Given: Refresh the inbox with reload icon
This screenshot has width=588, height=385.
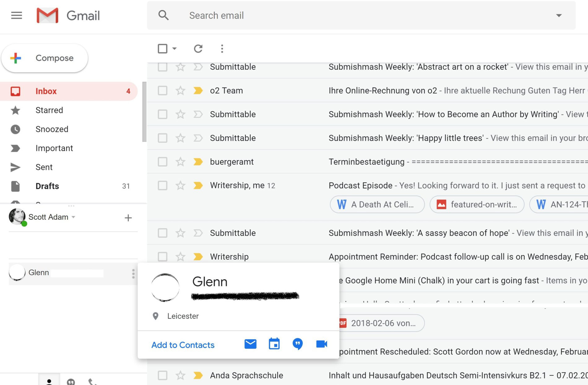Looking at the screenshot, I should [x=198, y=49].
